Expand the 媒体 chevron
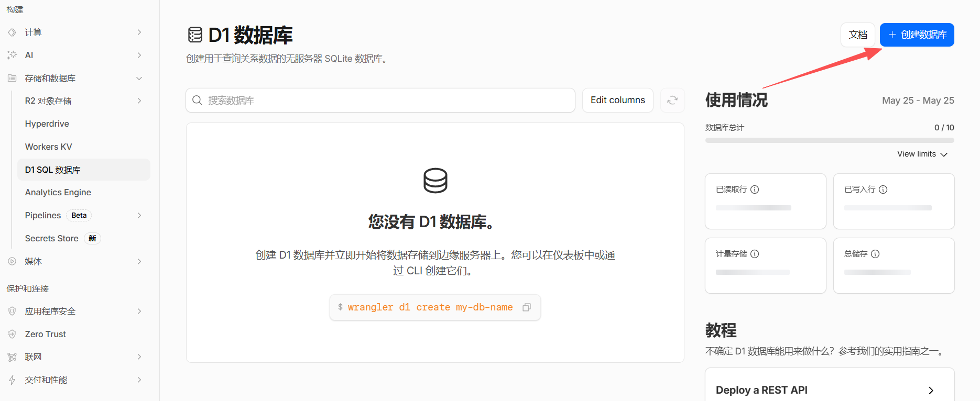The width and height of the screenshot is (980, 401). (139, 261)
